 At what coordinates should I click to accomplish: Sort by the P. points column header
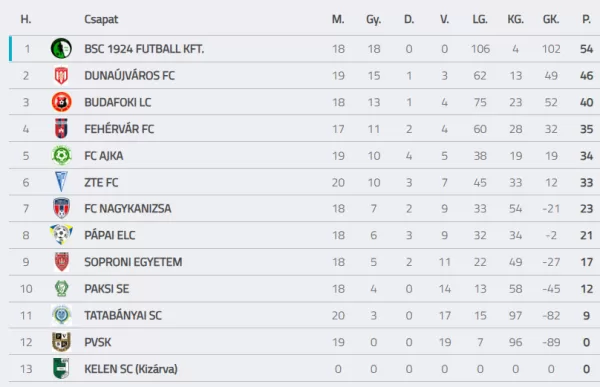[586, 19]
